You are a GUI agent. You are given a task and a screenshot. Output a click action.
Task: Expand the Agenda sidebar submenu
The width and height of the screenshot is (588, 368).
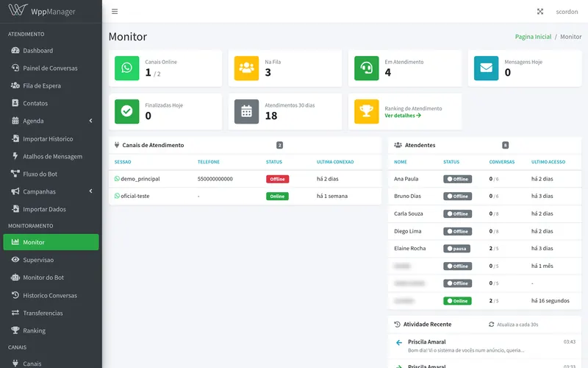51,121
